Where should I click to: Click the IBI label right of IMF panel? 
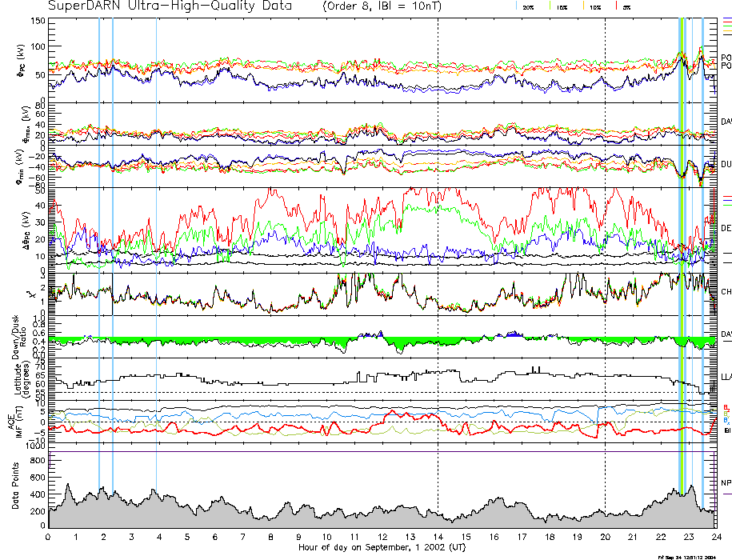(727, 430)
